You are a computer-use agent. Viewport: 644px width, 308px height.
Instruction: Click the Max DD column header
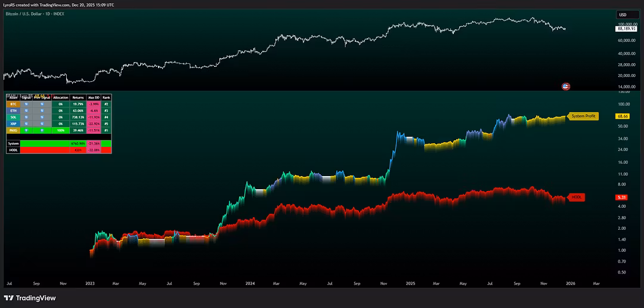click(x=94, y=97)
